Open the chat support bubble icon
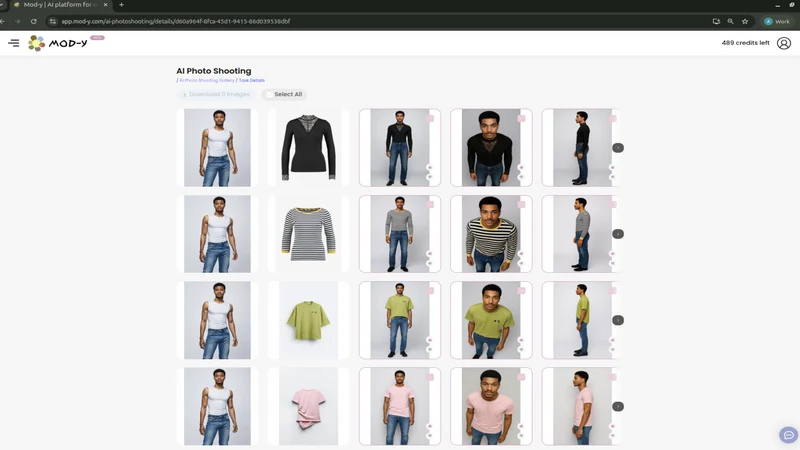The width and height of the screenshot is (800, 450). coord(788,435)
